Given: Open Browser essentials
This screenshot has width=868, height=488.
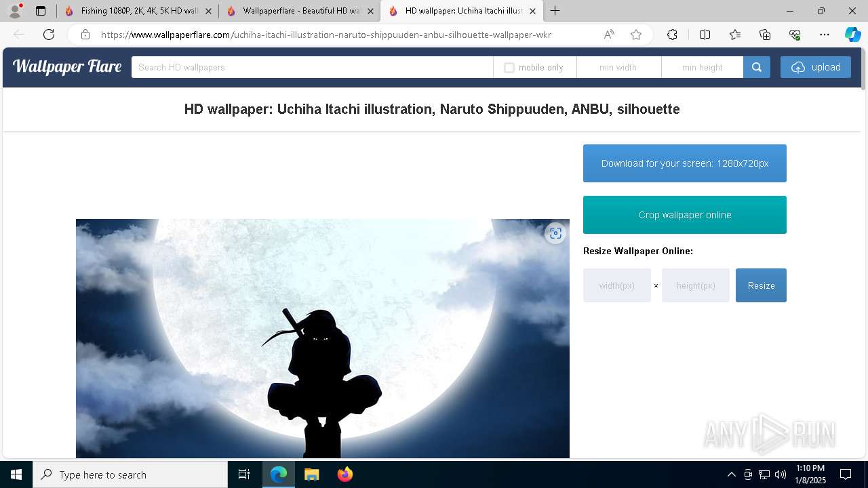Looking at the screenshot, I should pyautogui.click(x=795, y=35).
